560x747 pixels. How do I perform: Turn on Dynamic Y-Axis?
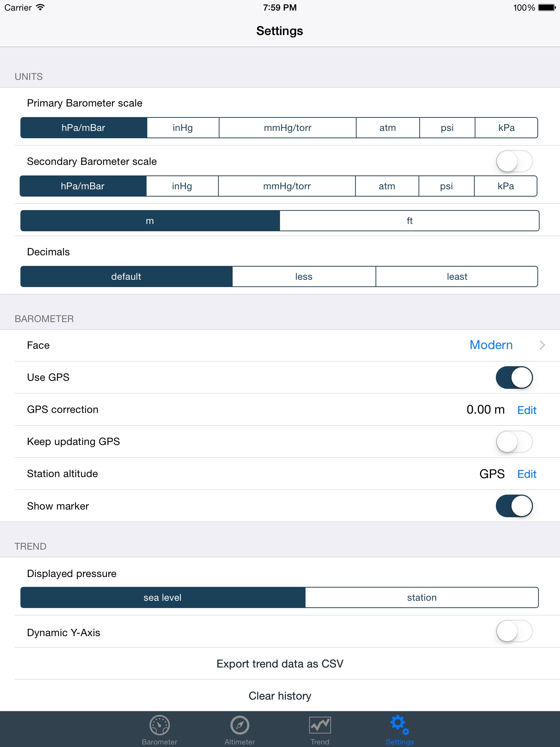click(514, 631)
